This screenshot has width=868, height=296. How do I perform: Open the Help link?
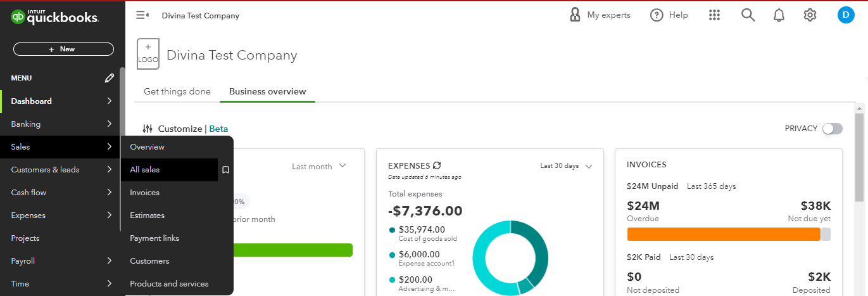click(x=669, y=15)
